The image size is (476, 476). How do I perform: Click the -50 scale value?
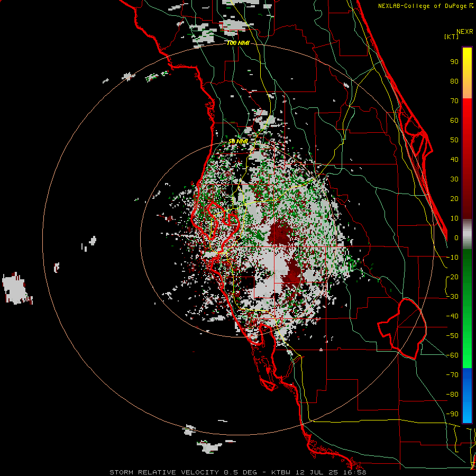coord(452,336)
